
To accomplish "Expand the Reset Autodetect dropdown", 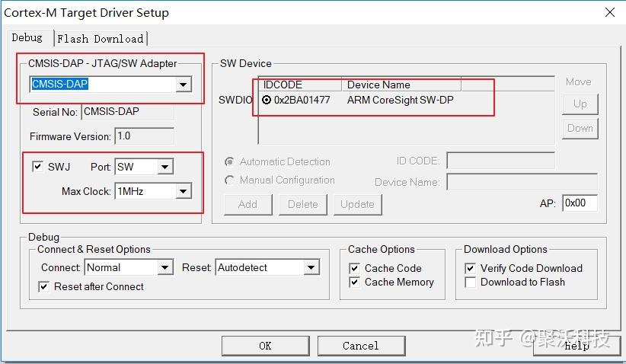I will click(x=311, y=267).
